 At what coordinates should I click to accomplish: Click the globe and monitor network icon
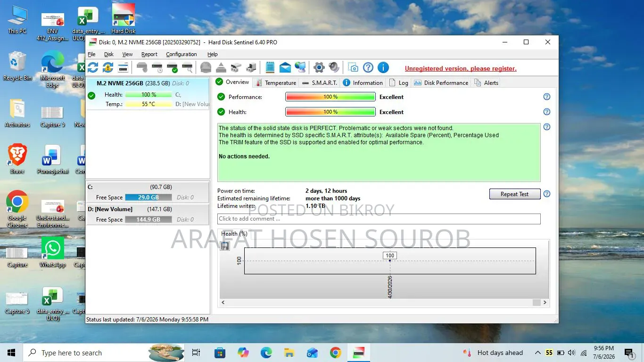coord(300,67)
